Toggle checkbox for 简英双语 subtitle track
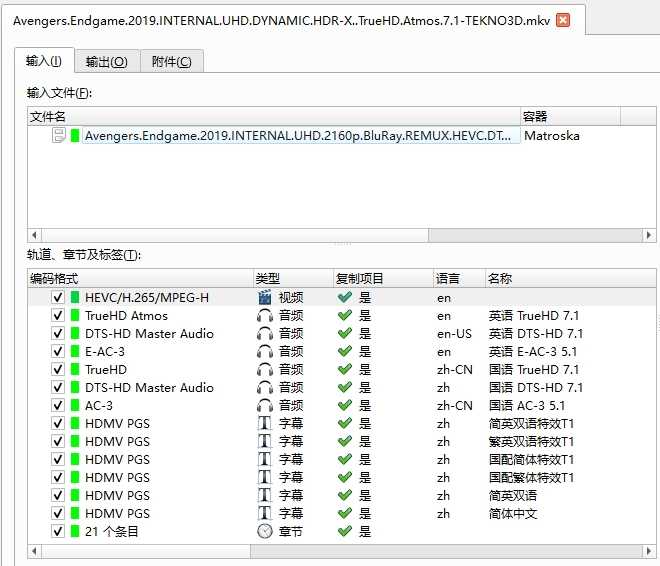 [x=58, y=495]
